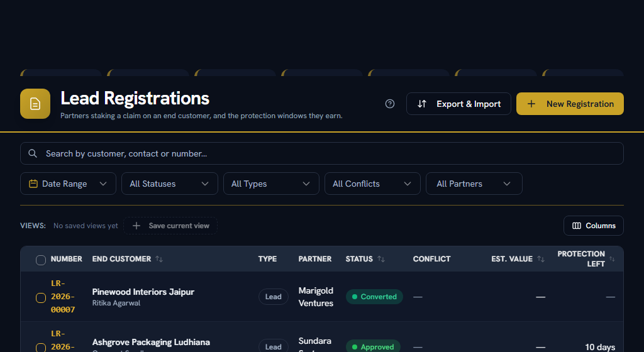Open the Date Range dropdown
644x352 pixels.
pos(68,184)
